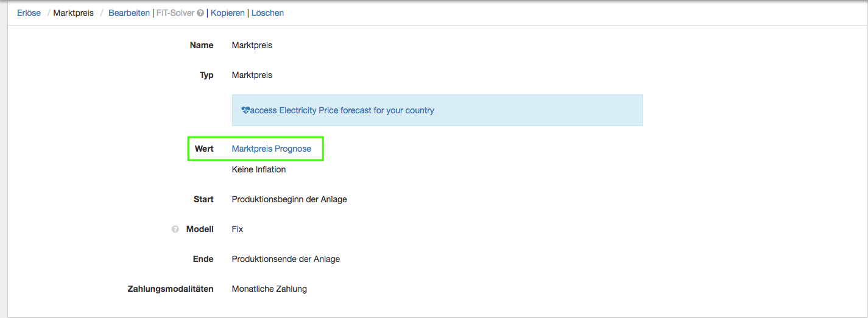868x318 pixels.
Task: Click Kopieren to duplicate this revenue
Action: [x=228, y=13]
